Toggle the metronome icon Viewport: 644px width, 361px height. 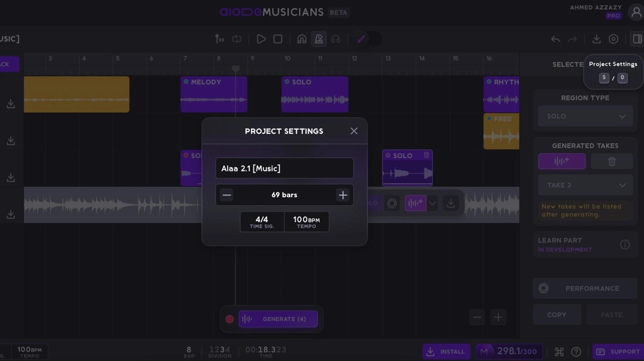(x=319, y=39)
